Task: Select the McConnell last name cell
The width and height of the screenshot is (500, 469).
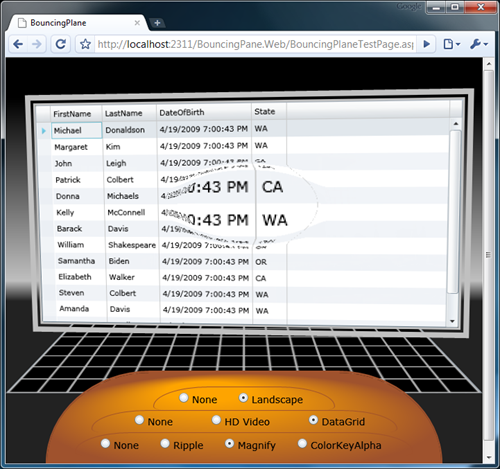Action: tap(131, 212)
